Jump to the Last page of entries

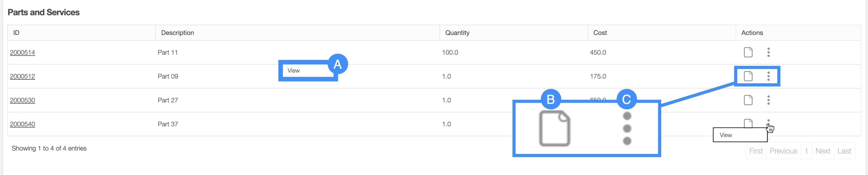click(844, 151)
